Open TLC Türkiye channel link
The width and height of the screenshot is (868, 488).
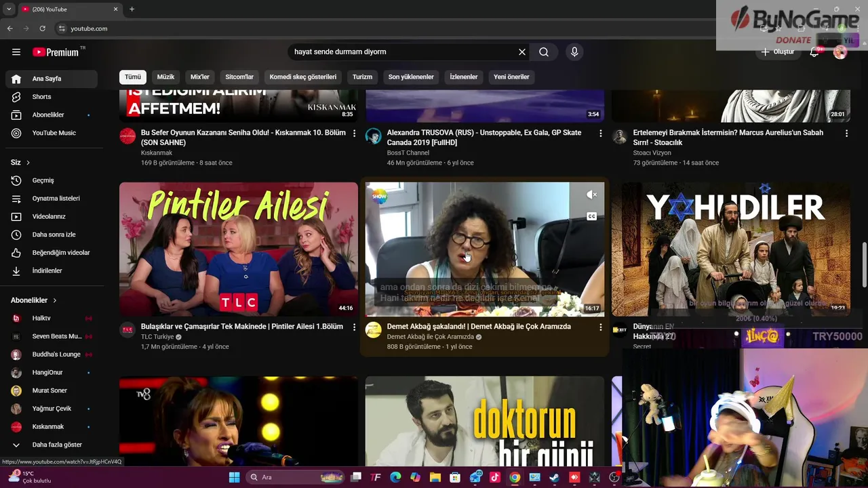(157, 337)
